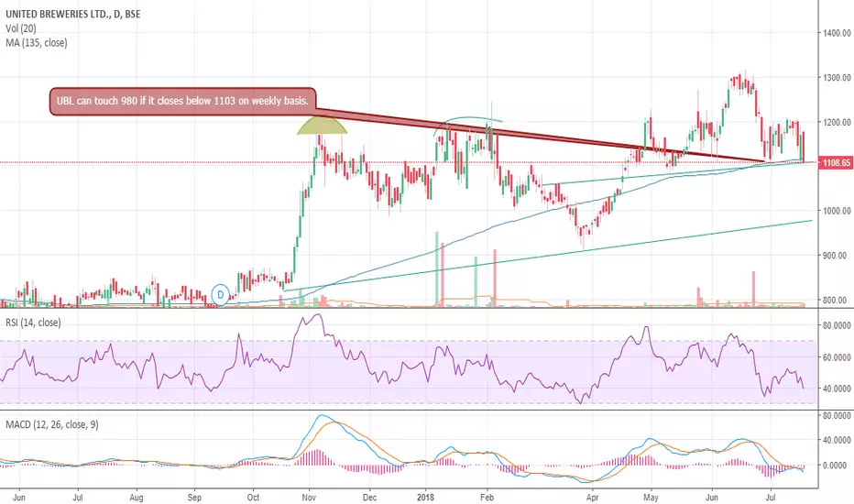Select the 'UNITED BREWERIES LTD., D, BSE' title

73,14
